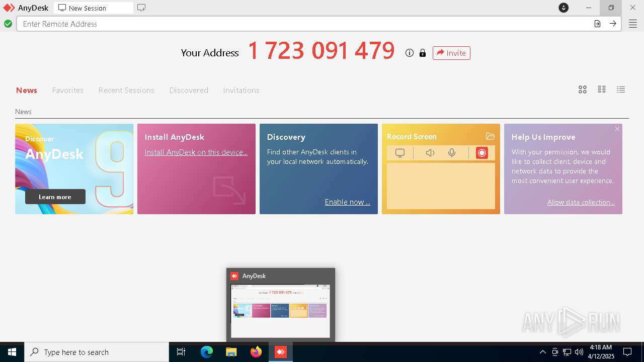
Task: Click Allow data collection link
Action: [x=581, y=202]
